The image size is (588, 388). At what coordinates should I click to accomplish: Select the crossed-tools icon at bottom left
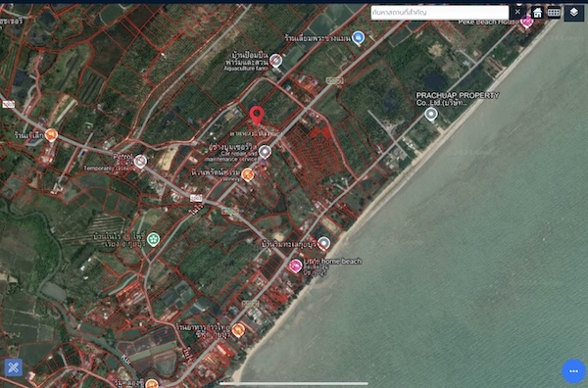click(x=13, y=367)
